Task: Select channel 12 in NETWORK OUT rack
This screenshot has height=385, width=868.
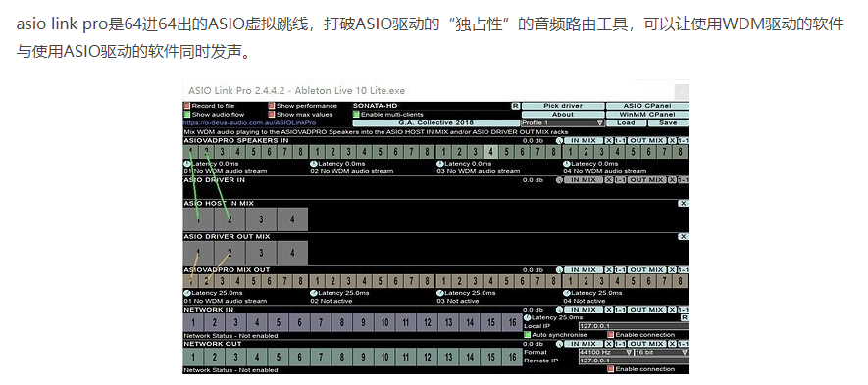Action: coord(428,357)
